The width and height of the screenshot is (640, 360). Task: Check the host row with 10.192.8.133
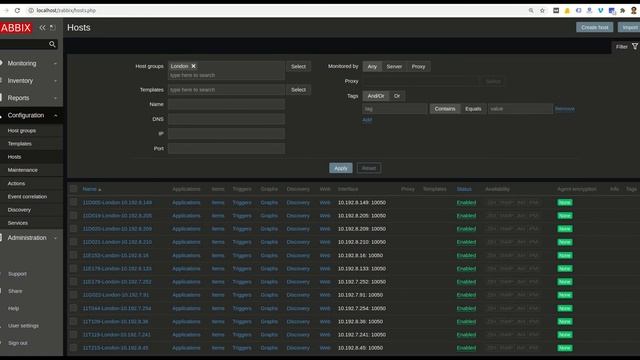coord(73,268)
